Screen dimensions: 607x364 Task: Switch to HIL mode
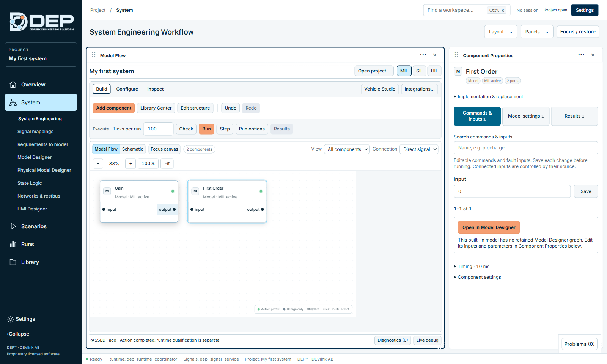pos(434,71)
